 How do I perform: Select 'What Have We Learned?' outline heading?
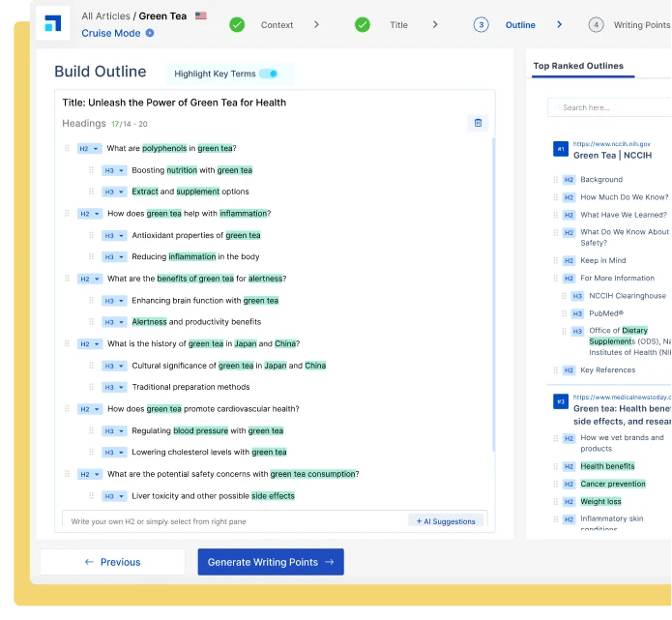[x=624, y=215]
